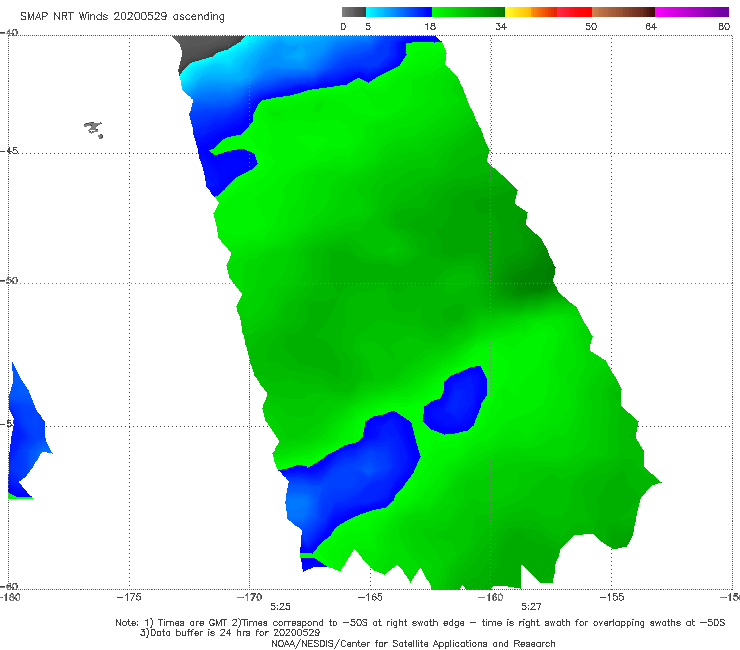Click the gray segment of the color scale
Image resolution: width=740 pixels, height=650 pixels.
tap(354, 12)
